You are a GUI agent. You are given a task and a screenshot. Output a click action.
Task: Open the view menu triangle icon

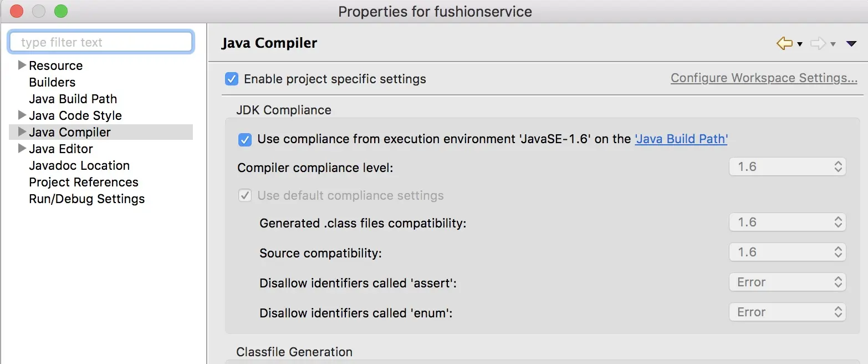852,44
